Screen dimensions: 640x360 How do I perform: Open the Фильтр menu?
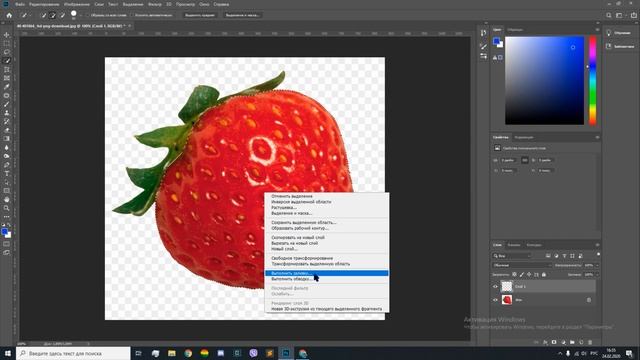click(155, 4)
